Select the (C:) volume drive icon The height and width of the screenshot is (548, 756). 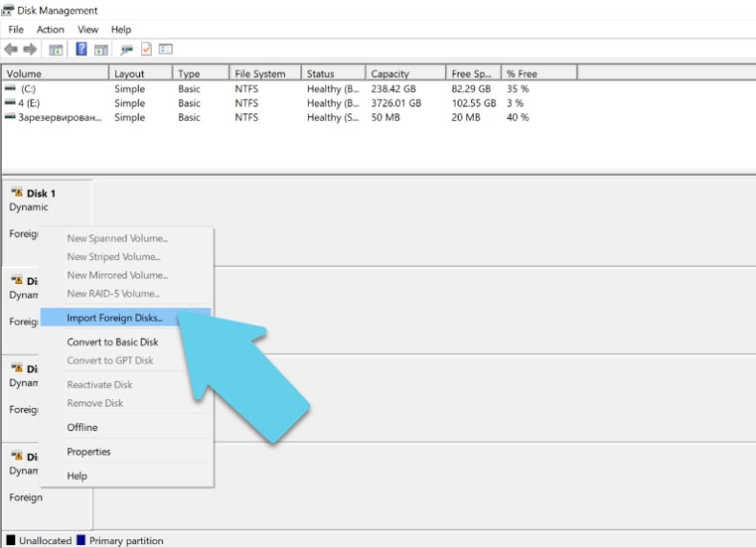pos(11,88)
